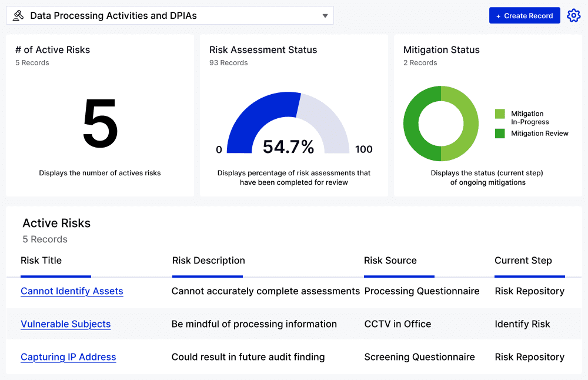The width and height of the screenshot is (588, 380).
Task: Click the plus icon on Create Record
Action: tap(498, 15)
